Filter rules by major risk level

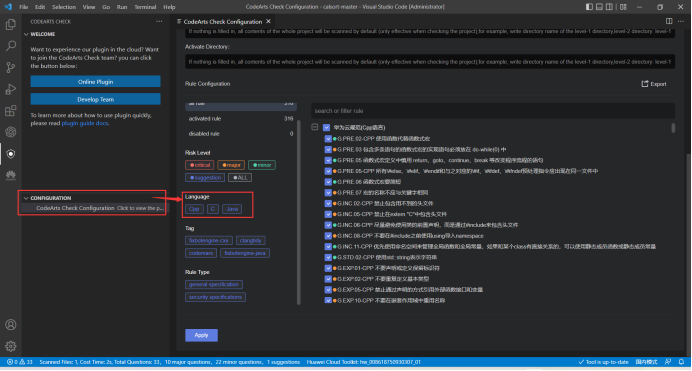tap(231, 165)
